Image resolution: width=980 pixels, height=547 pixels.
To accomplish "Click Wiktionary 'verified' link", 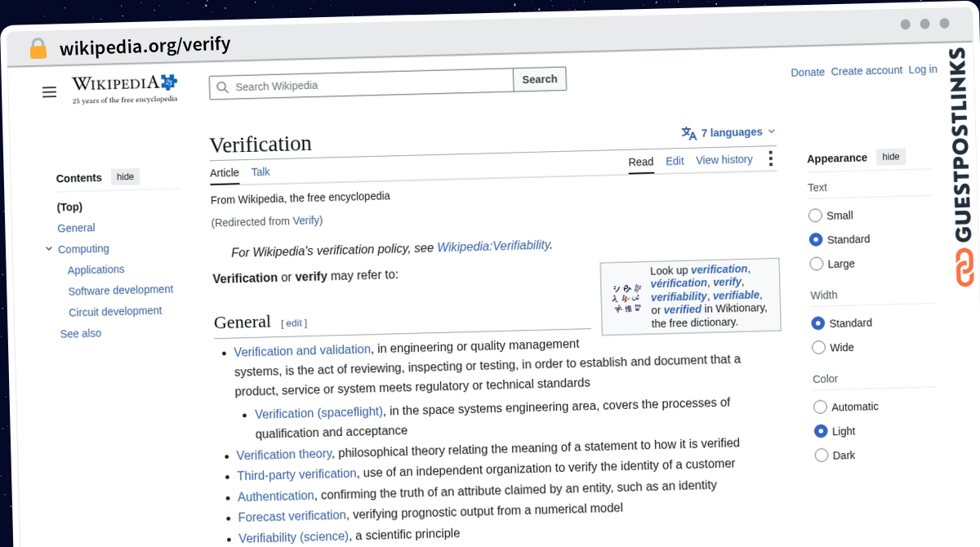I will pos(683,309).
